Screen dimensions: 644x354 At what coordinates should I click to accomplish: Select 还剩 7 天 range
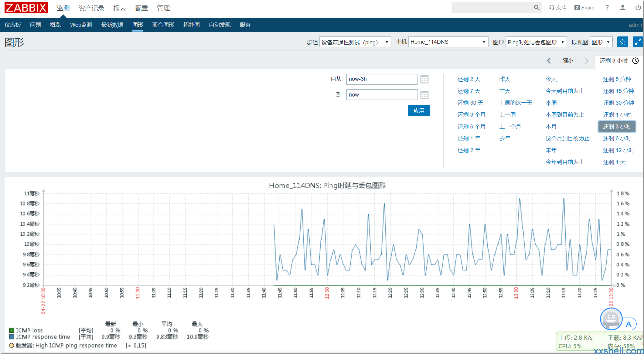(x=469, y=91)
